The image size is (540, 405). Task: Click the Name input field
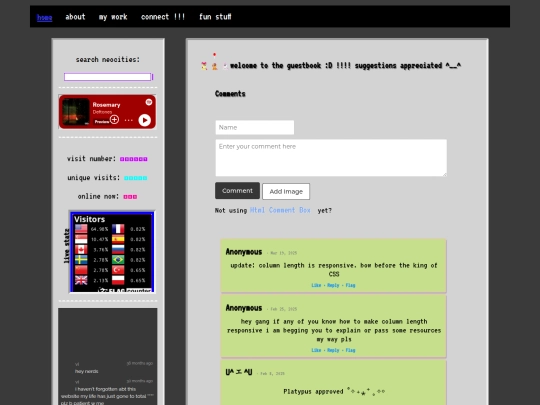pos(255,127)
